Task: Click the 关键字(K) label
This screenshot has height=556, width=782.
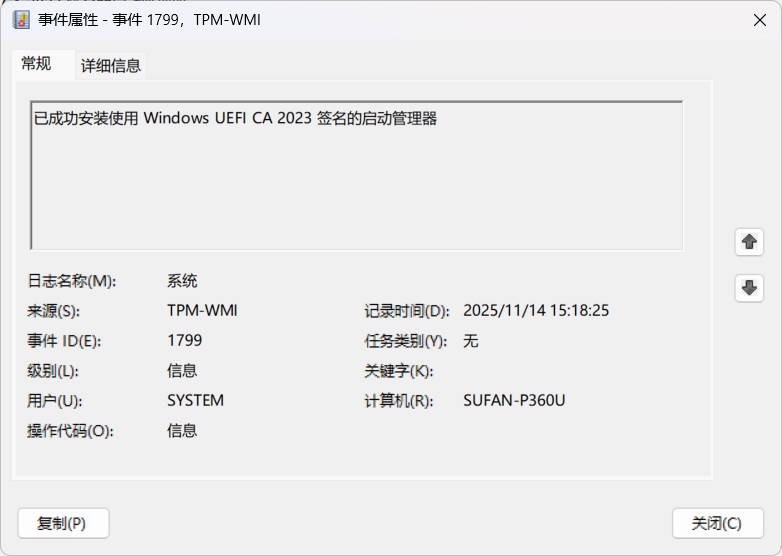Action: point(398,371)
